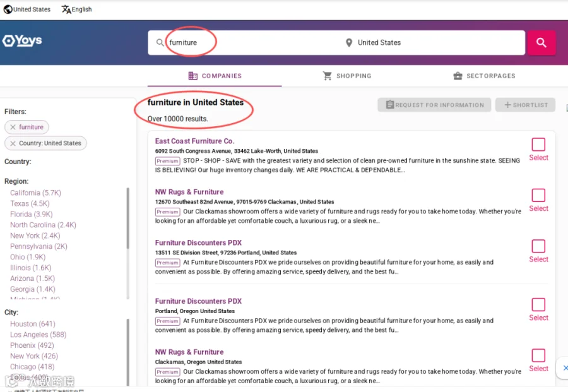The height and width of the screenshot is (392, 568).
Task: Filter by region Pennsylvania (2K)
Action: click(x=38, y=246)
